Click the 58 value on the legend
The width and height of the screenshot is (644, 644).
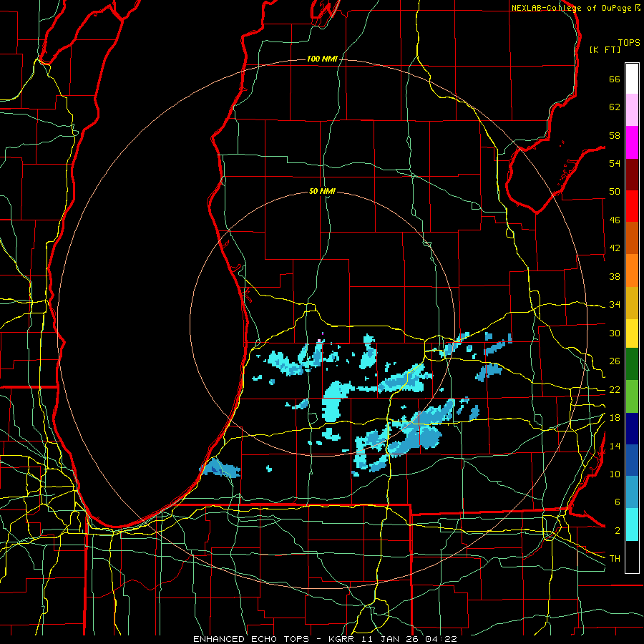pyautogui.click(x=615, y=135)
